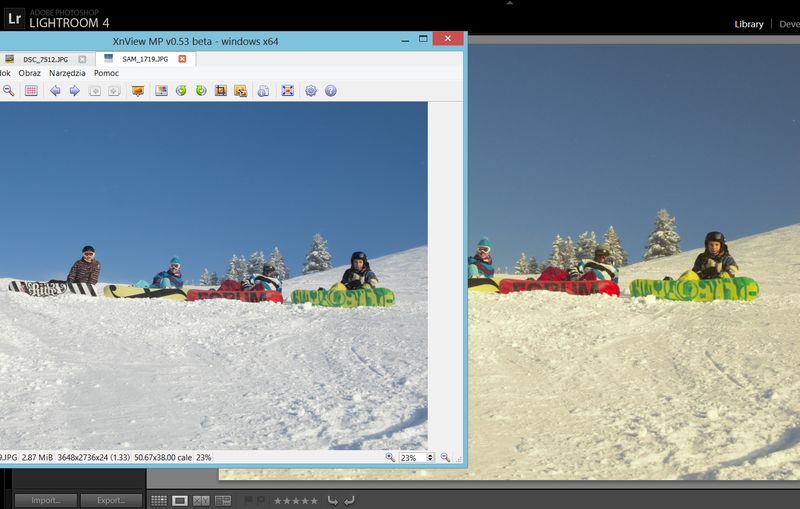Go to previous image with left arrow
800x509 pixels.
tap(55, 91)
